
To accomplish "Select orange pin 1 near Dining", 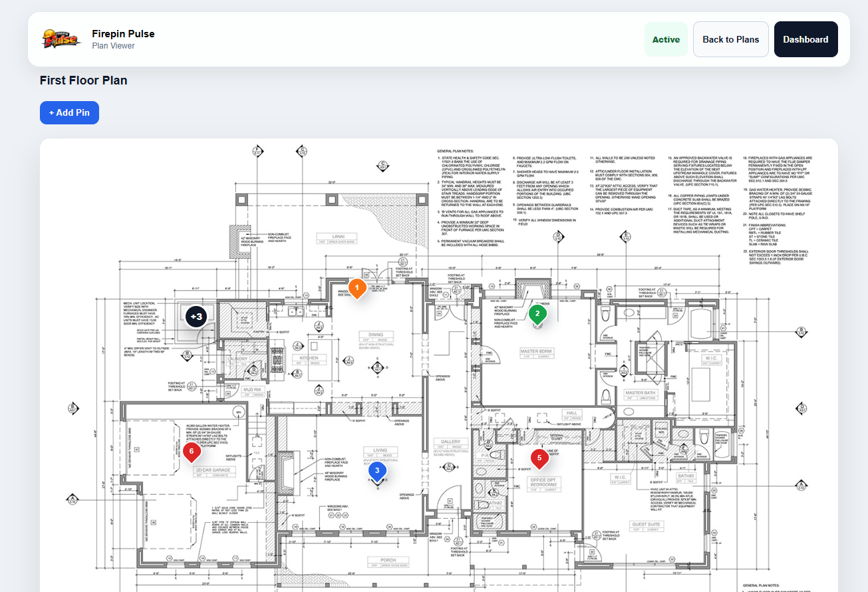I will 357,289.
